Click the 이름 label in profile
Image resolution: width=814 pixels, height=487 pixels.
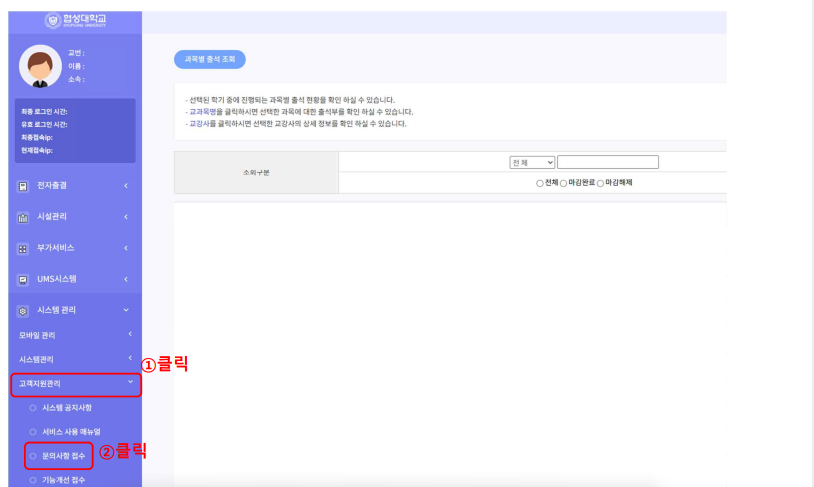click(x=76, y=66)
